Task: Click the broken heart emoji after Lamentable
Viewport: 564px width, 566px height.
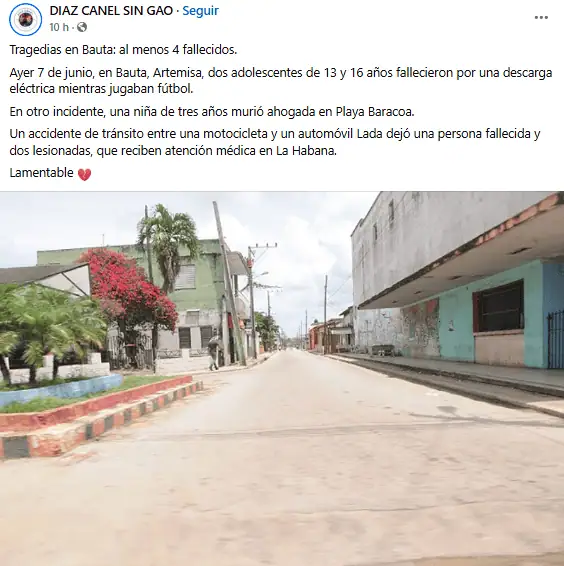Action: pyautogui.click(x=84, y=174)
